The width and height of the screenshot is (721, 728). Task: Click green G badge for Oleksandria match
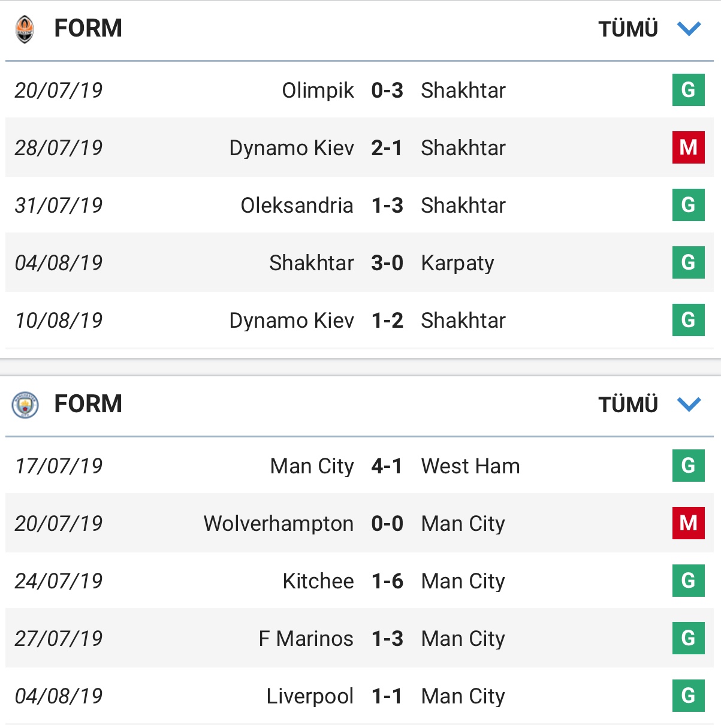coord(688,205)
